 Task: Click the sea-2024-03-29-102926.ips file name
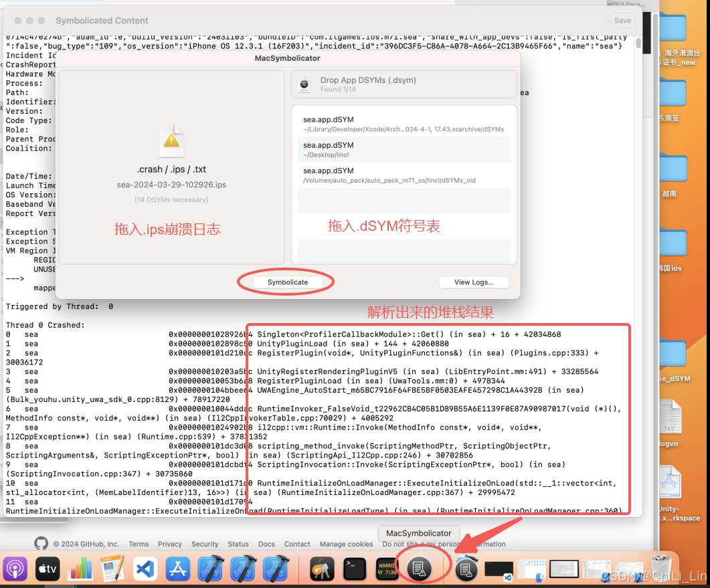point(171,185)
